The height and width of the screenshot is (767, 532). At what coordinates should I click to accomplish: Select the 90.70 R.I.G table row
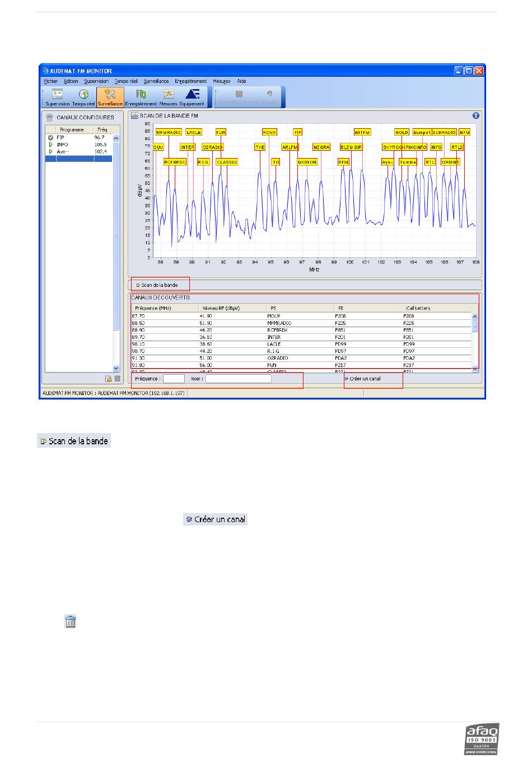(x=301, y=351)
